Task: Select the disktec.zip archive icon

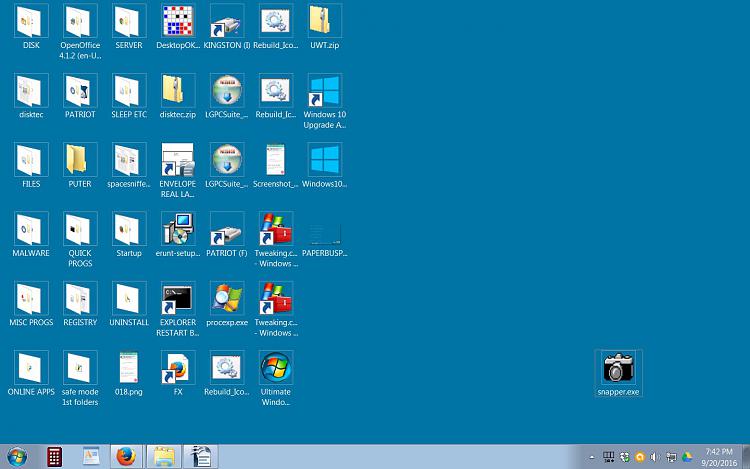Action: pyautogui.click(x=178, y=90)
